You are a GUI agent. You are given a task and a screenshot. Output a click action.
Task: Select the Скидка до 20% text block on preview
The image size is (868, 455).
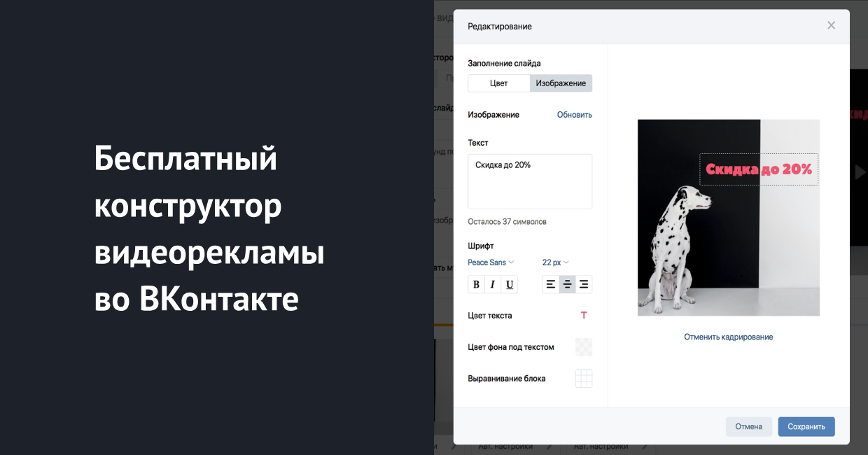[759, 169]
